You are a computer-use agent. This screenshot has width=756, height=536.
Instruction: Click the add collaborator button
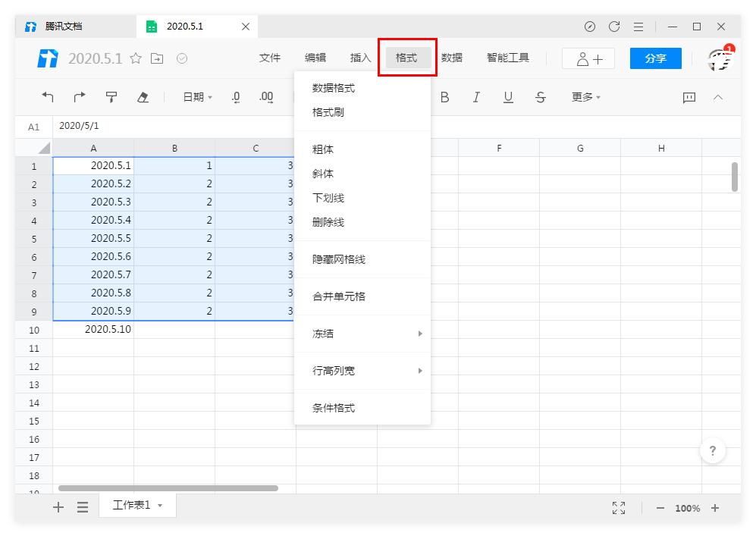[x=588, y=58]
